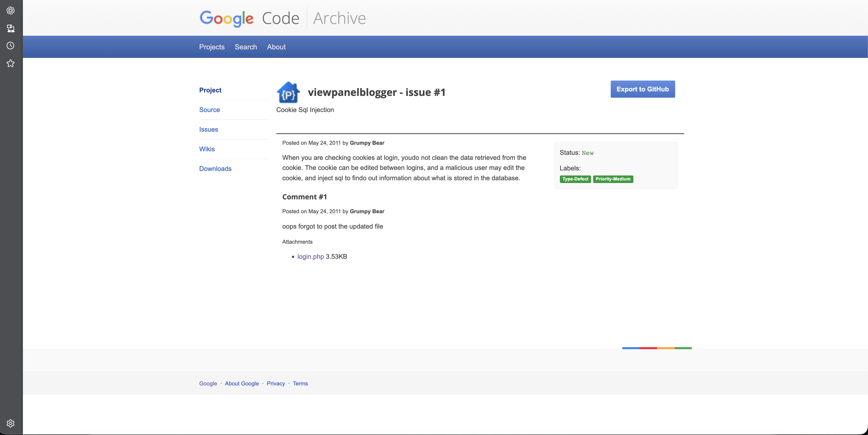
Task: Click the 'Attachments' label
Action: pyautogui.click(x=297, y=242)
